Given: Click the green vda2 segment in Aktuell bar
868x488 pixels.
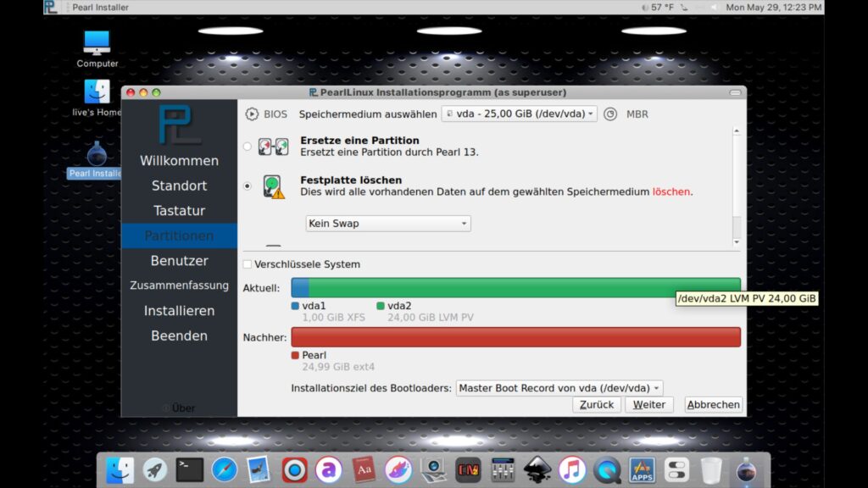Looking at the screenshot, I should click(x=524, y=288).
